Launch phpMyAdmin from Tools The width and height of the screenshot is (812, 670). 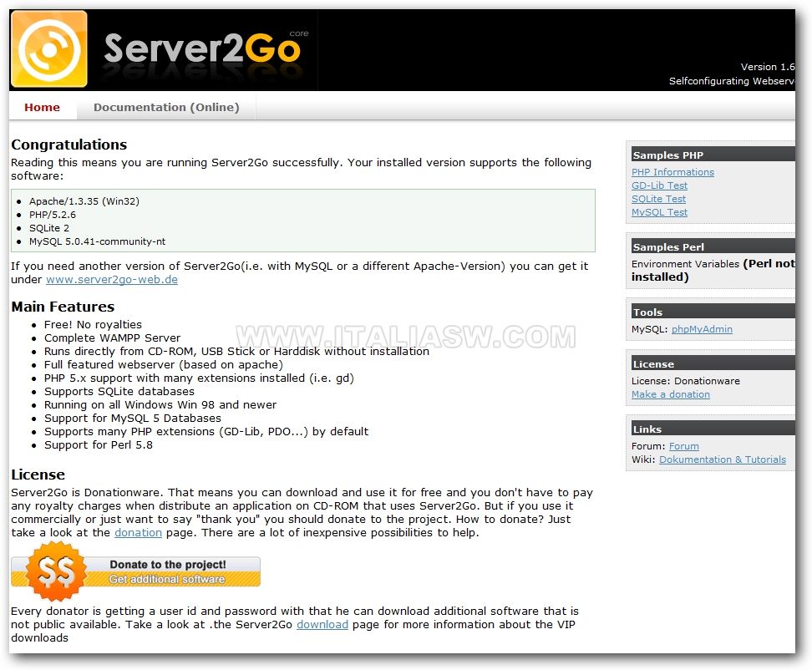702,329
